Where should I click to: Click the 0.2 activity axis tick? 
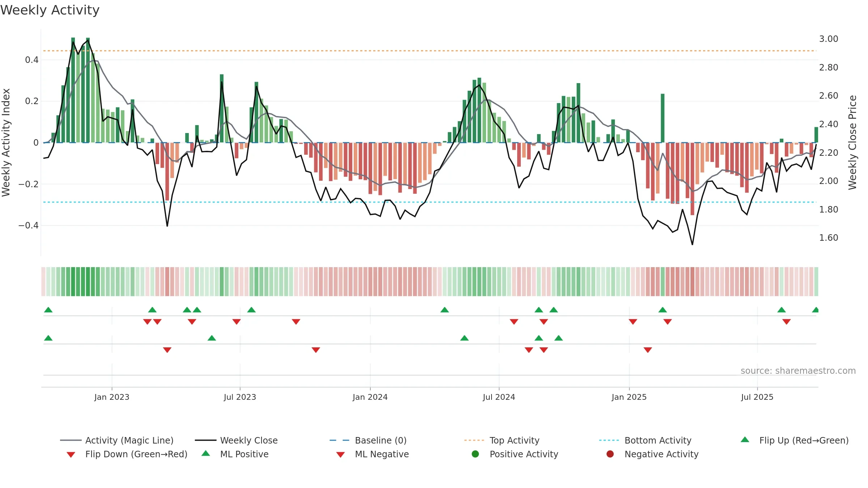[x=32, y=101]
